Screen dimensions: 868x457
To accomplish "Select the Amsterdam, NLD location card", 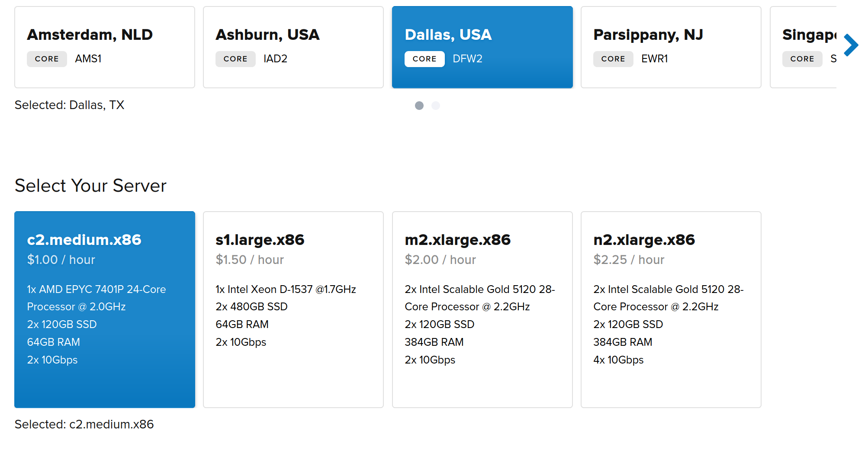I will click(x=105, y=47).
